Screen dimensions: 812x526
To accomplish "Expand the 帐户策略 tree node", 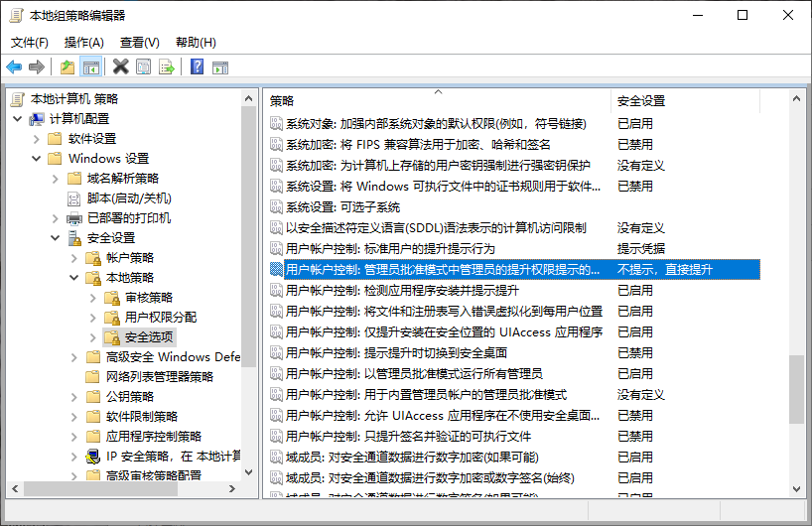I will click(x=74, y=258).
